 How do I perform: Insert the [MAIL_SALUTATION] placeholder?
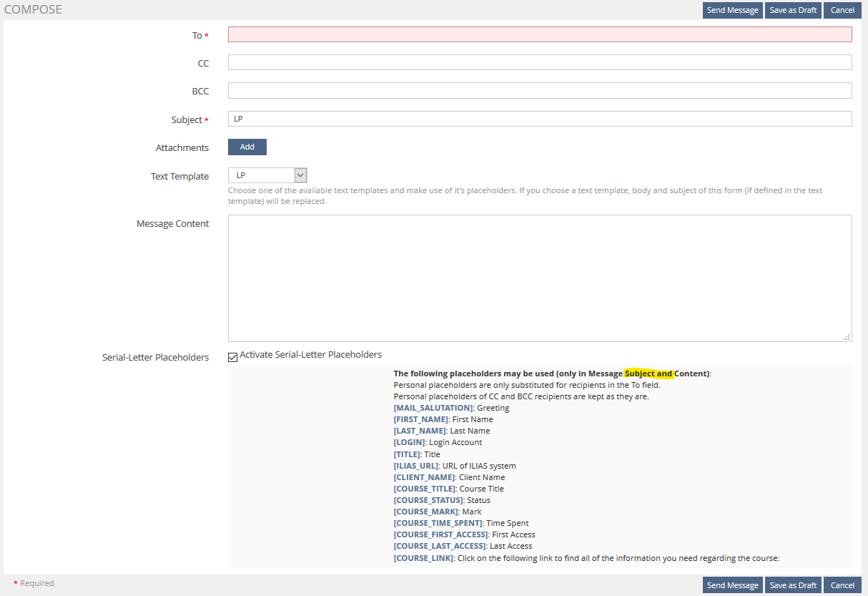pyautogui.click(x=433, y=408)
